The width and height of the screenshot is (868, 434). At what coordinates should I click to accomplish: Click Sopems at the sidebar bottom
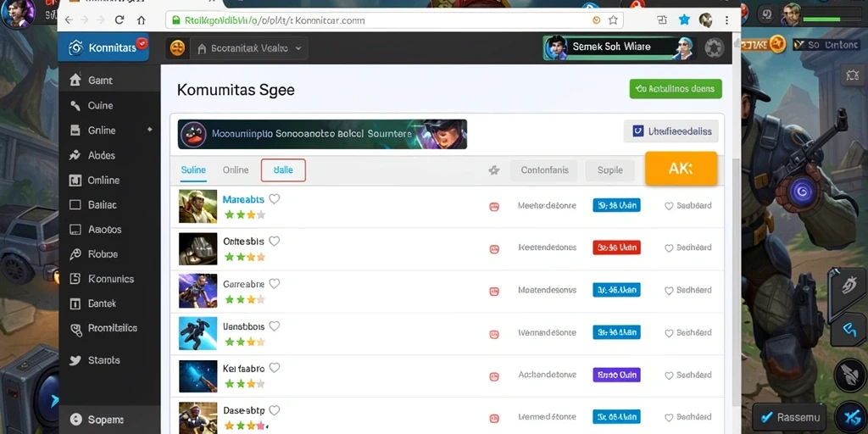(109, 420)
